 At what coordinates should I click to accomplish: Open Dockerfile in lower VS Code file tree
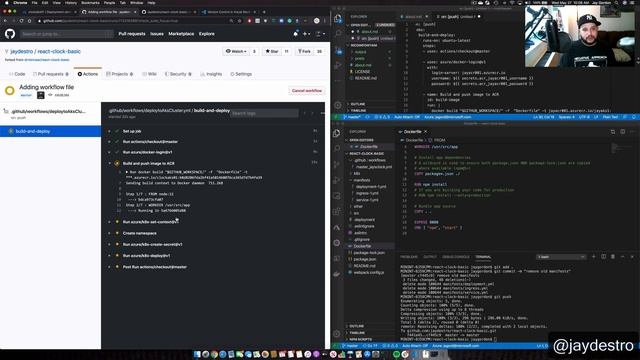362,246
